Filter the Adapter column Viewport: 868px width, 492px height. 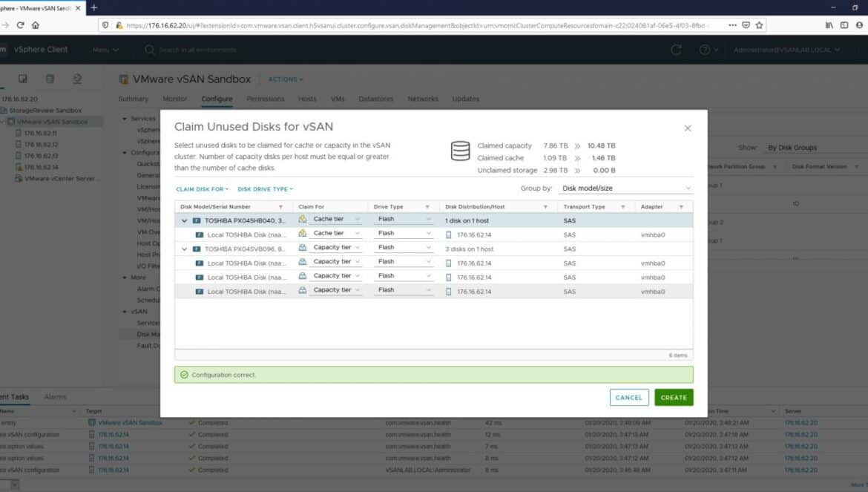(x=681, y=207)
